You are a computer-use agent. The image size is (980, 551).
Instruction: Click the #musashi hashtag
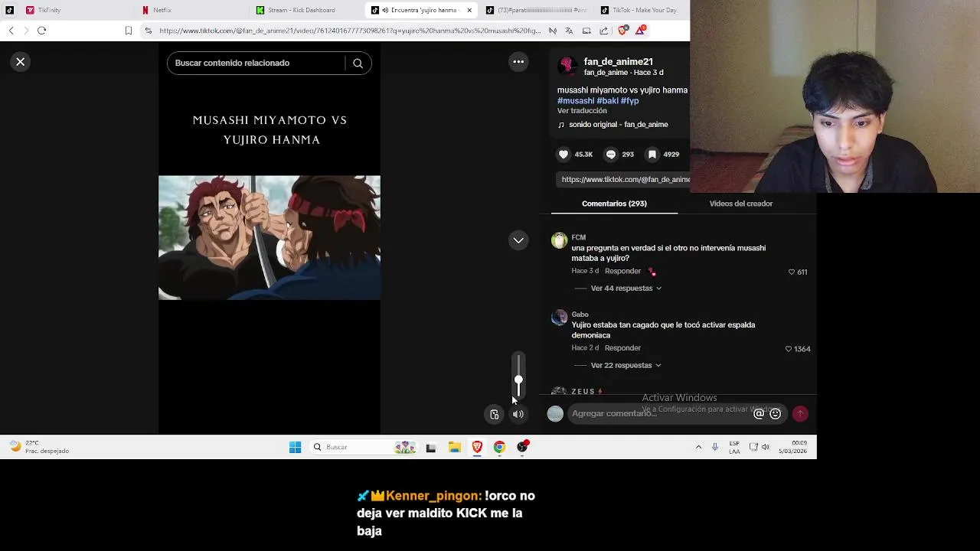pos(576,101)
